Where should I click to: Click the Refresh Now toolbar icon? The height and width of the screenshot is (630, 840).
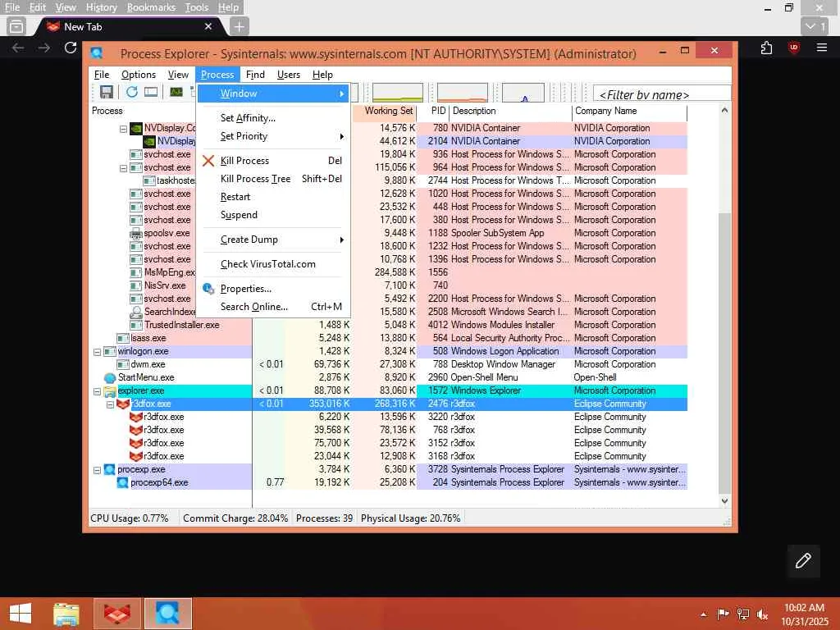tap(132, 92)
